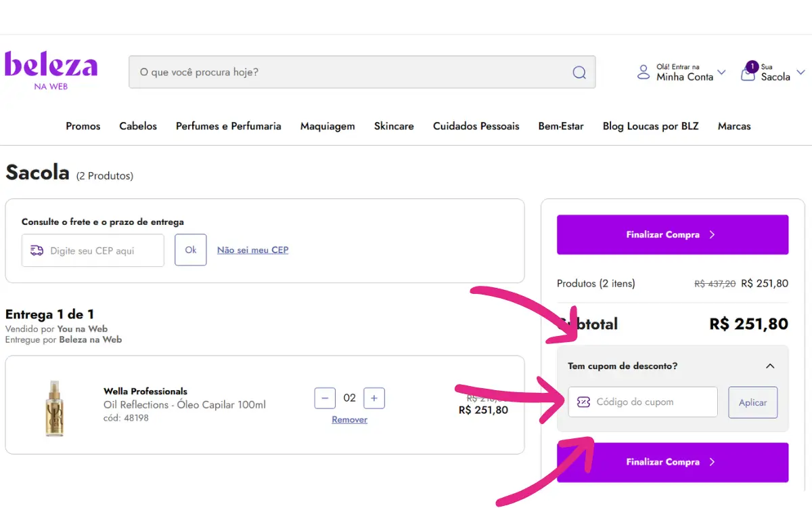
Task: Click the top Finalizar Compra button
Action: 673,234
